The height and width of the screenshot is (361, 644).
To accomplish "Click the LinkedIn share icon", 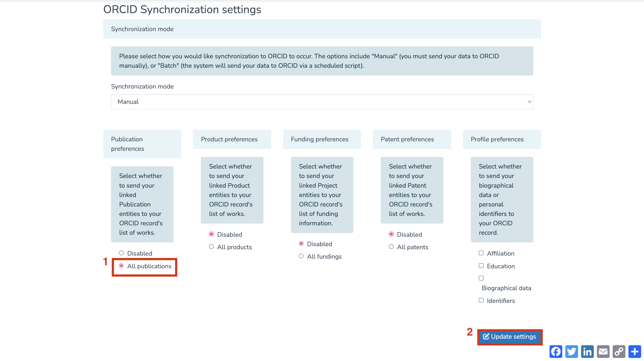I will (587, 352).
